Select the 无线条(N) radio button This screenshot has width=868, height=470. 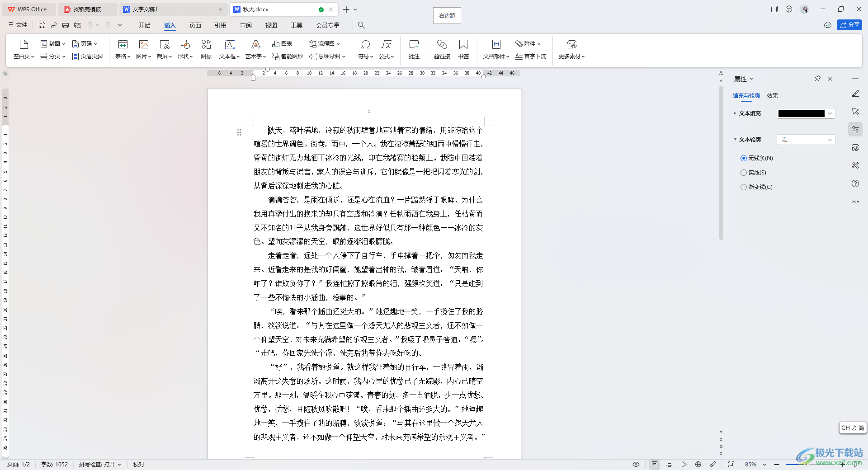click(744, 158)
